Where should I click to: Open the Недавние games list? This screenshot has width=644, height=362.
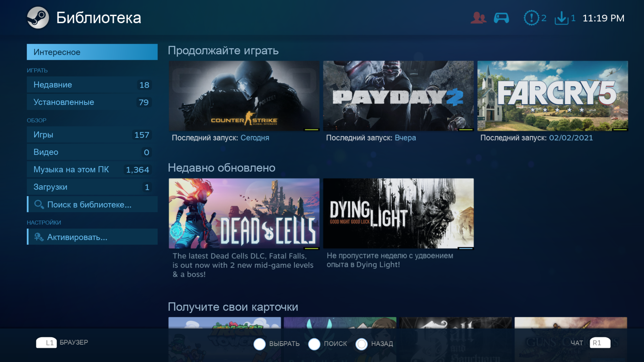click(x=92, y=85)
